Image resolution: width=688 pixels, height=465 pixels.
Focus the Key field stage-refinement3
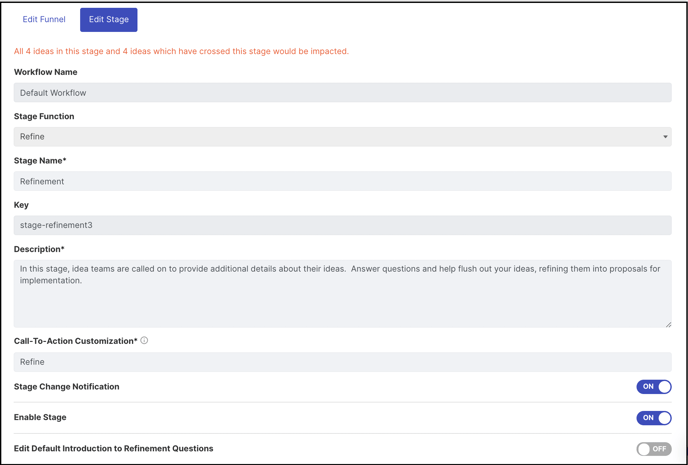tap(342, 225)
